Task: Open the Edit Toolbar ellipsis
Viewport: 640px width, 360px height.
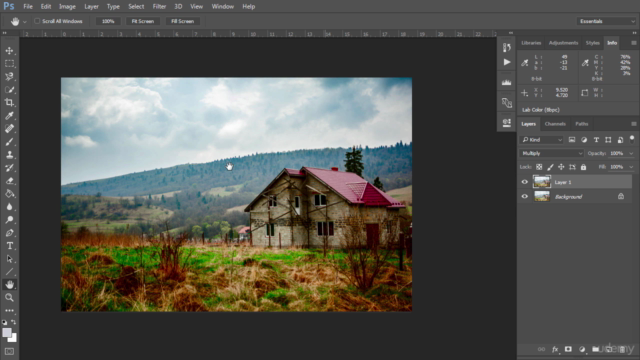Action: (9, 311)
